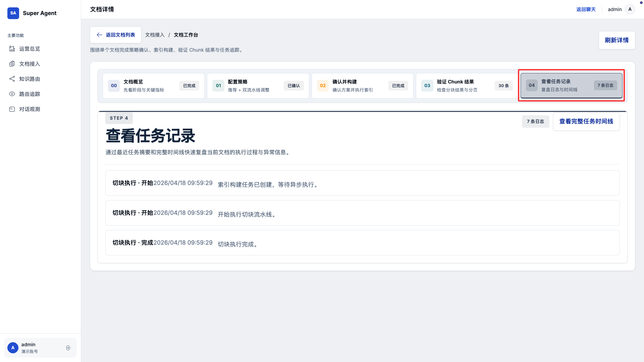The height and width of the screenshot is (362, 644).
Task: Select step 04 查看任务记录
Action: coord(571,85)
